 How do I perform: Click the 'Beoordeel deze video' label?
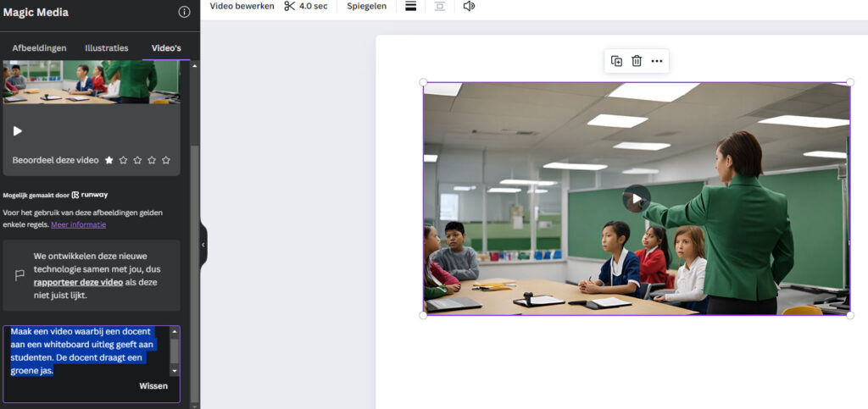(55, 160)
